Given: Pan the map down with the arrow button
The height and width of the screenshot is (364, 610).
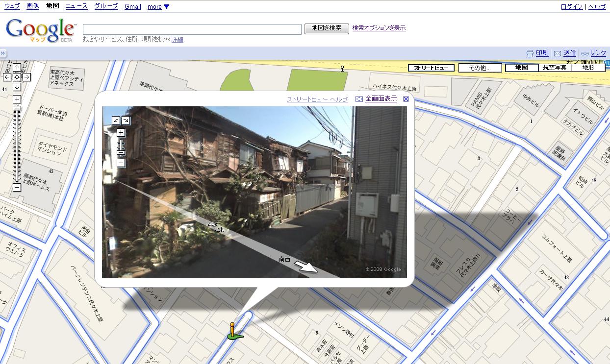Looking at the screenshot, I should pyautogui.click(x=17, y=87).
